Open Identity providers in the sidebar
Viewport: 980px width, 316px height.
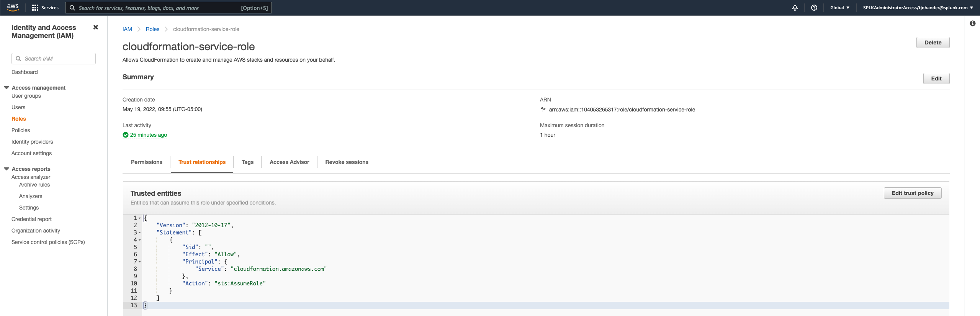[32, 142]
